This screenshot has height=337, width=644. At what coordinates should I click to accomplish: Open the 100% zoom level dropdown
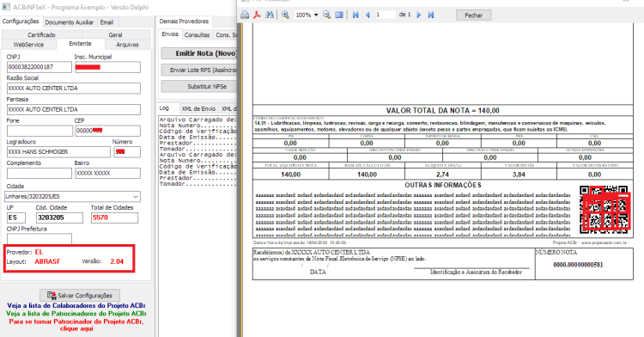click(316, 15)
